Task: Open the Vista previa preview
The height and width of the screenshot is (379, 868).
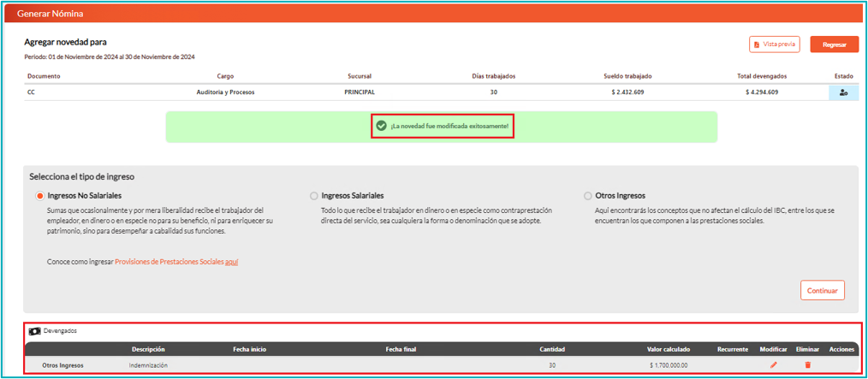Action: [774, 44]
